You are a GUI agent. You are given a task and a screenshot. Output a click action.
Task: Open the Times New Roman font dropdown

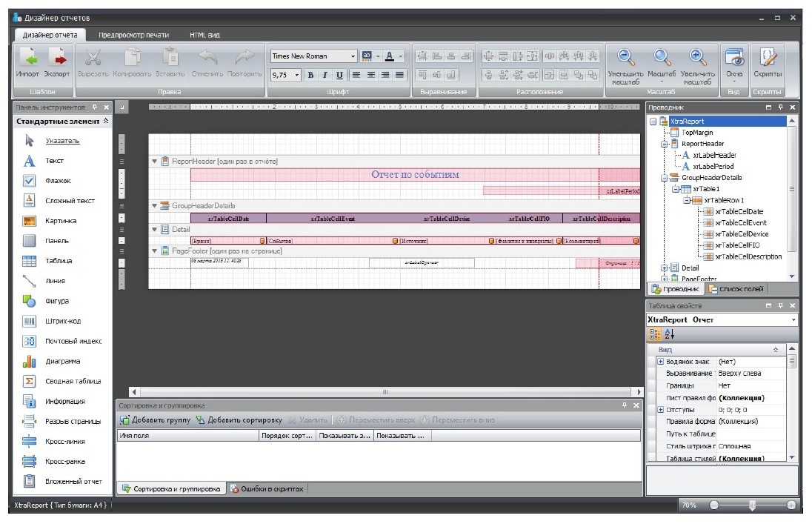pos(353,56)
